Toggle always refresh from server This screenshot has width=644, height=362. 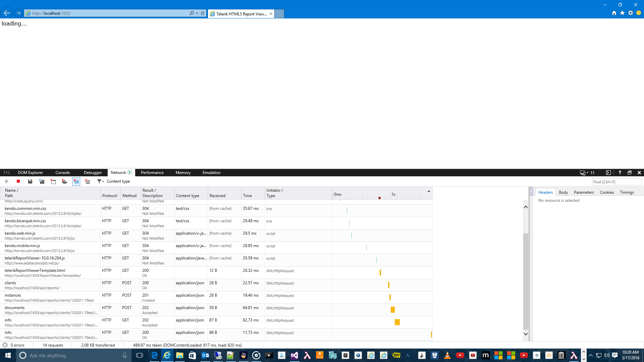coord(42,181)
